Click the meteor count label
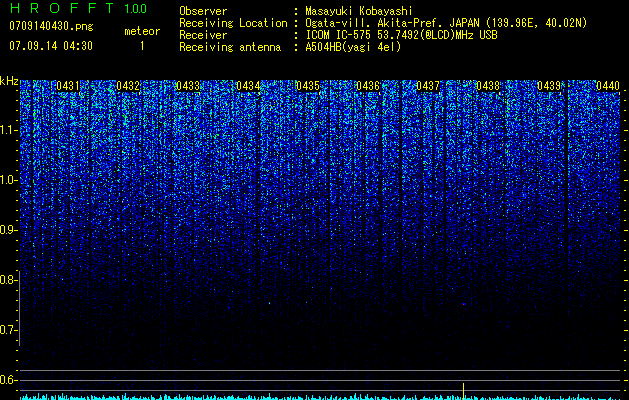629x400 pixels. click(x=142, y=31)
